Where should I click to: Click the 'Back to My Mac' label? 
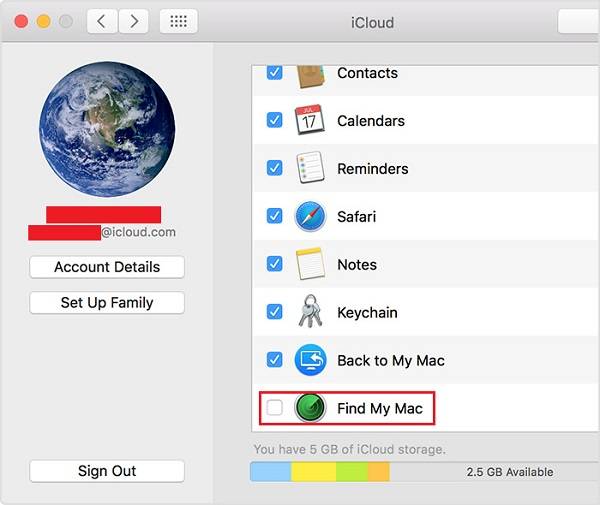pyautogui.click(x=391, y=361)
